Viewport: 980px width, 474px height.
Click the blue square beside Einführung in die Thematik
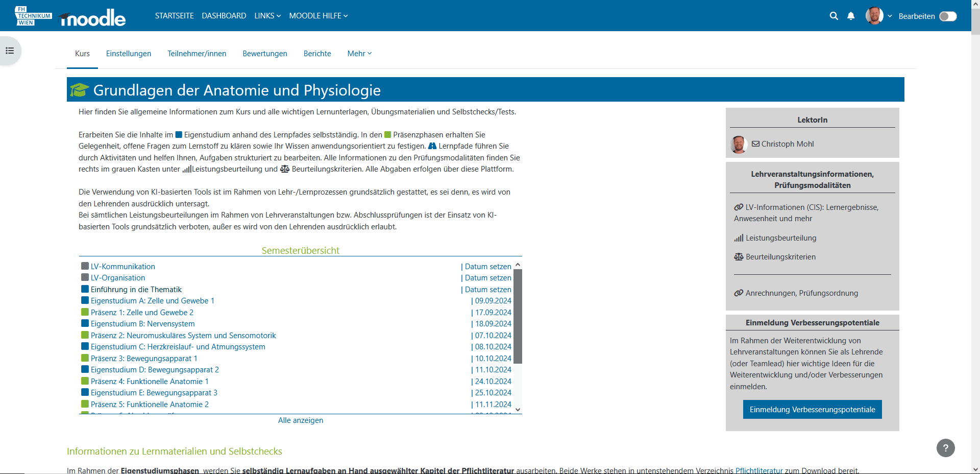click(x=85, y=289)
